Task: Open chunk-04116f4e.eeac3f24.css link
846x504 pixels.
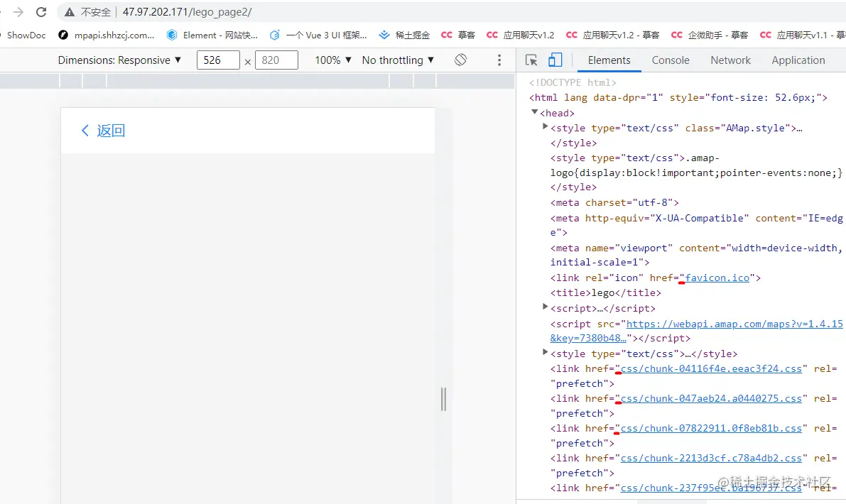Action: [x=711, y=368]
